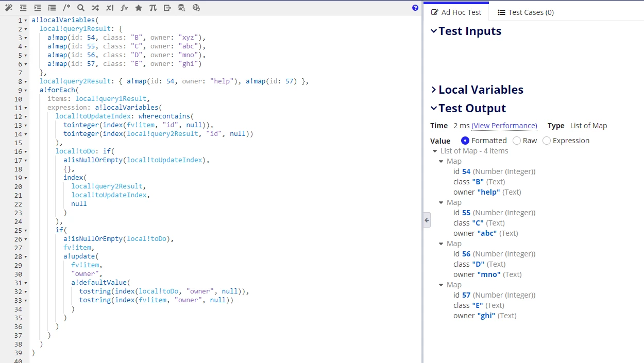Click line number 39 in the gutter
This screenshot has height=363, width=644.
[19, 353]
